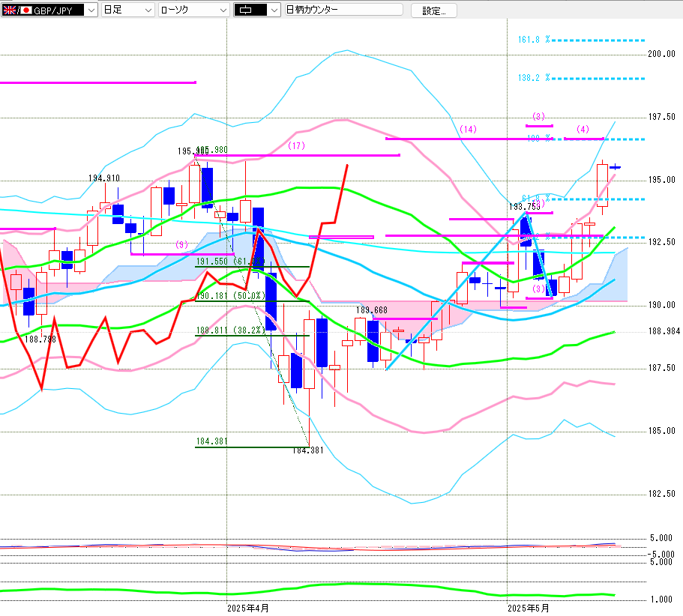Click the 197.50 price axis label
This screenshot has height=616, width=683.
(661, 117)
